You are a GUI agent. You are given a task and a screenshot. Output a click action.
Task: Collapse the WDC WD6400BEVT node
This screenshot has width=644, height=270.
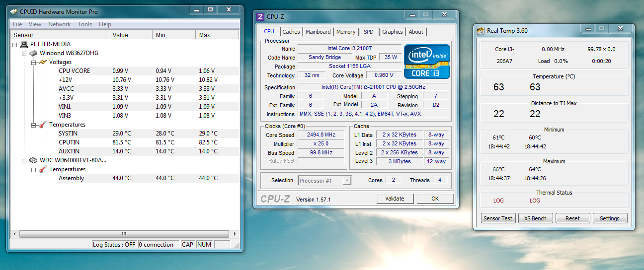click(x=24, y=160)
